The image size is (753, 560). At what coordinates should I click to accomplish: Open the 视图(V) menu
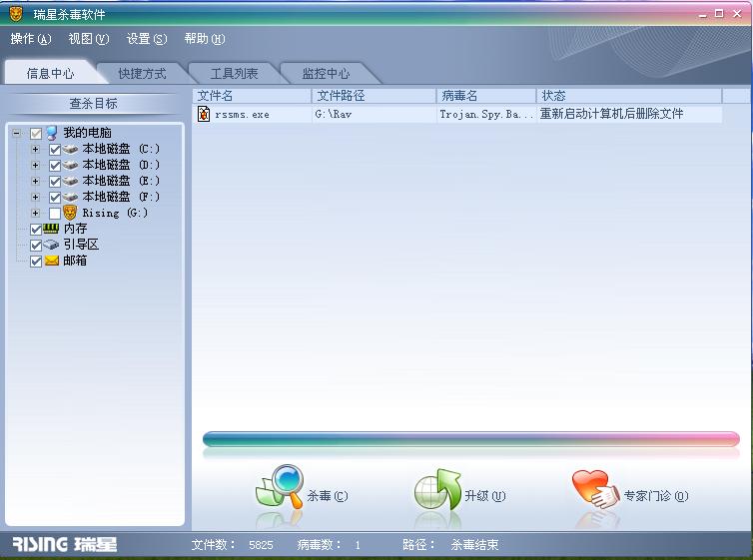89,39
